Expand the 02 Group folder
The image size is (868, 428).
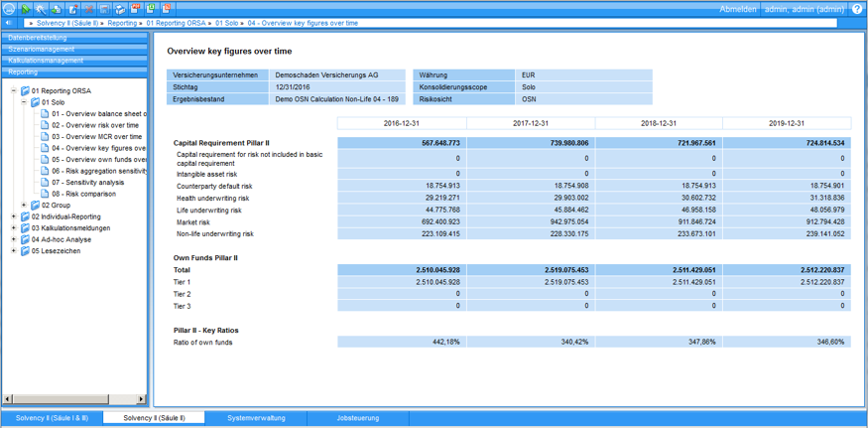pyautogui.click(x=24, y=206)
